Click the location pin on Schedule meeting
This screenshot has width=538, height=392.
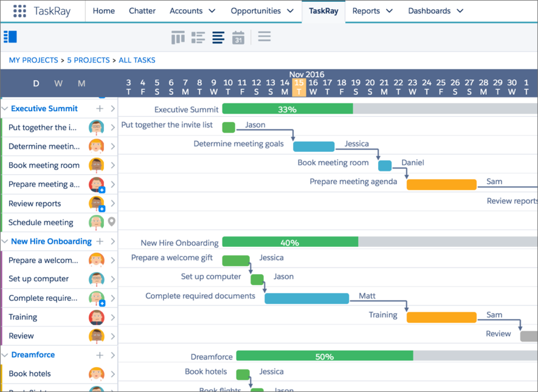(x=112, y=222)
